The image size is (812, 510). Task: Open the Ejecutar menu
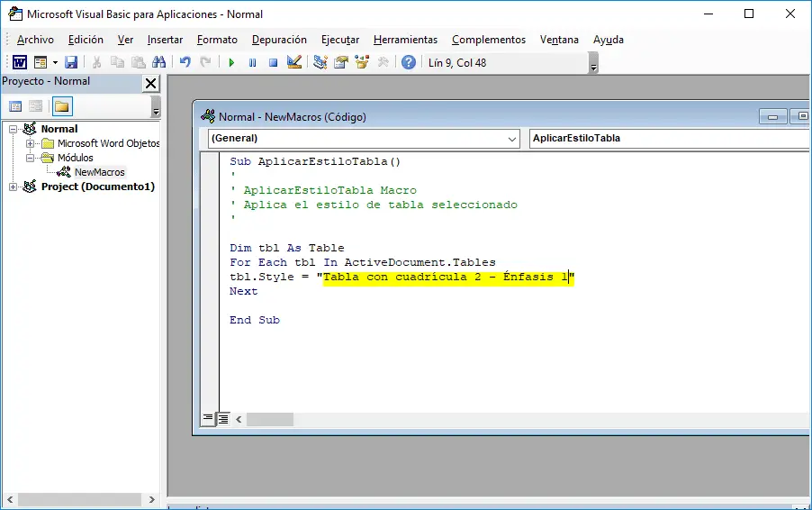[340, 40]
